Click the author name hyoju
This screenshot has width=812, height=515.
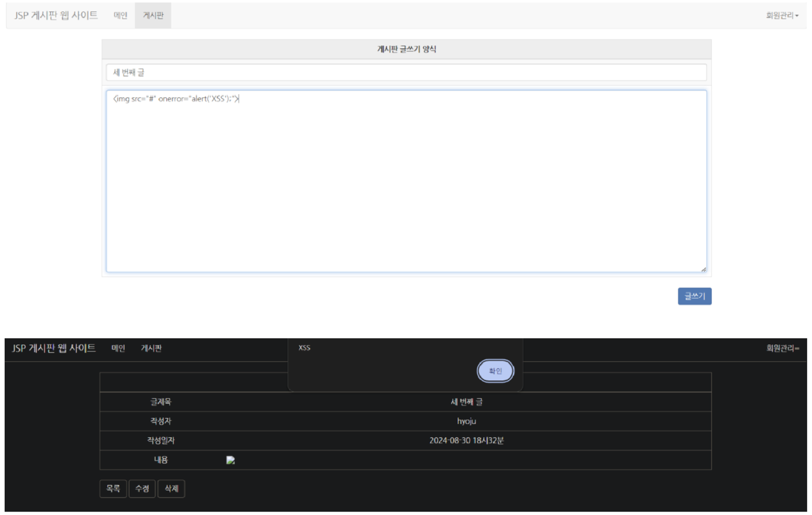[466, 421]
